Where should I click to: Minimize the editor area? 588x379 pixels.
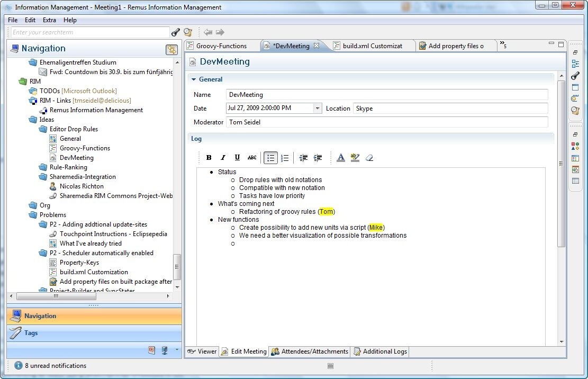(x=551, y=43)
